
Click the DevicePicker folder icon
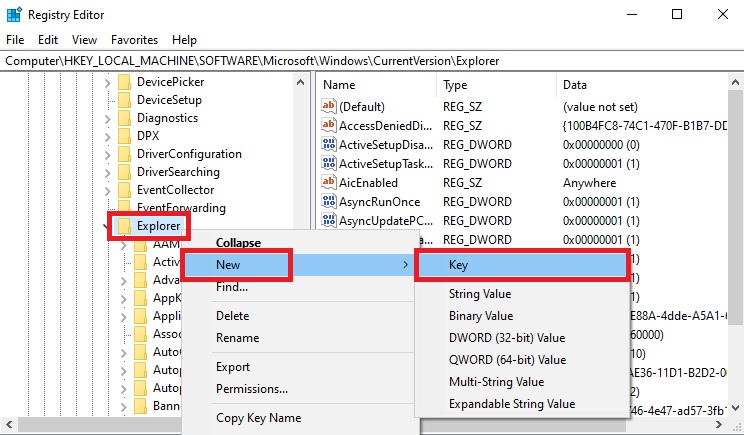(x=124, y=82)
